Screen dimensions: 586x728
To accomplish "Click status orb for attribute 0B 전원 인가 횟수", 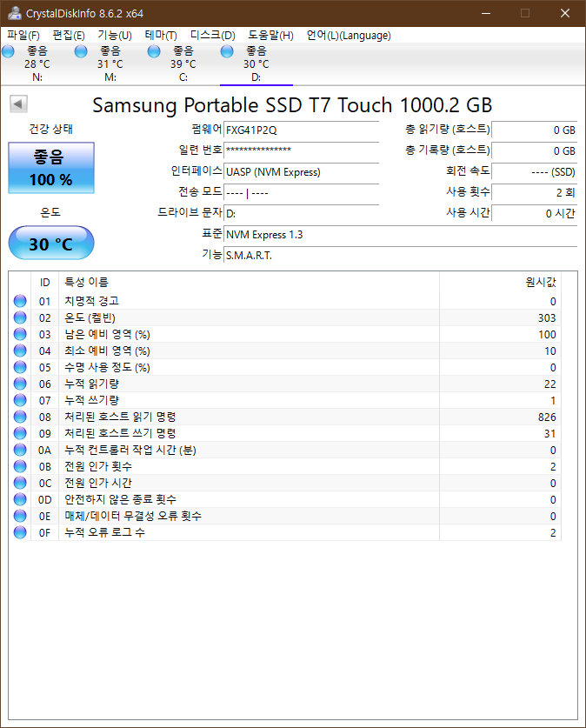I will click(x=20, y=466).
